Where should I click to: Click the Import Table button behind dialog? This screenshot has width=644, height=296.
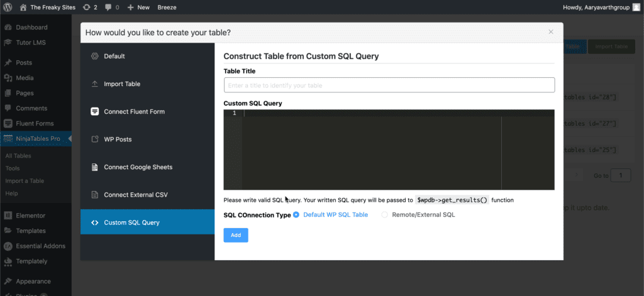[611, 47]
